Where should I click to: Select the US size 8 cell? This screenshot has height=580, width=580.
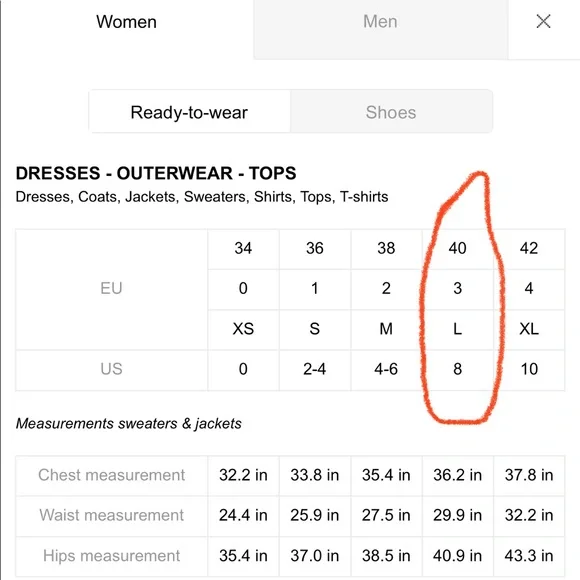click(x=458, y=369)
